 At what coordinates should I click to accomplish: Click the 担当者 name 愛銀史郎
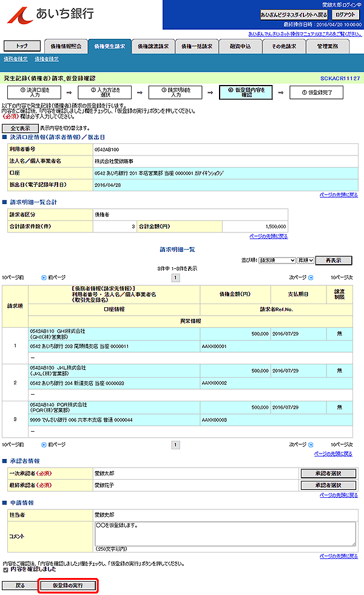104,515
